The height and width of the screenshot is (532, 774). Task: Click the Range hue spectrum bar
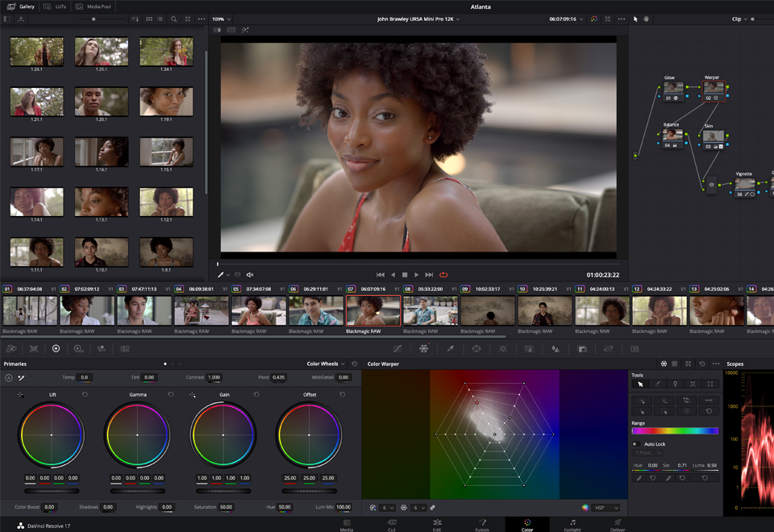tap(675, 431)
